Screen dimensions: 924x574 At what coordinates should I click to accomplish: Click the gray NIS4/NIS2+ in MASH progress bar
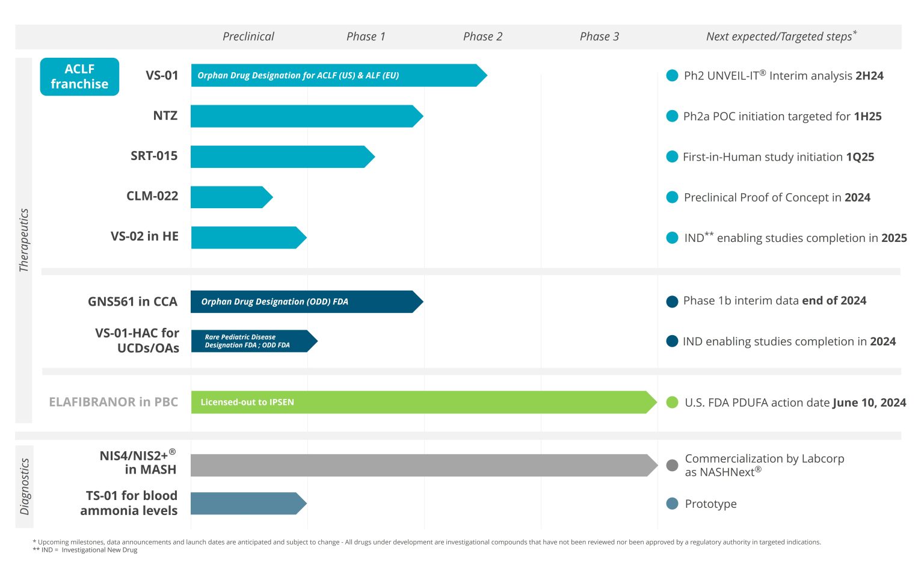pyautogui.click(x=421, y=465)
